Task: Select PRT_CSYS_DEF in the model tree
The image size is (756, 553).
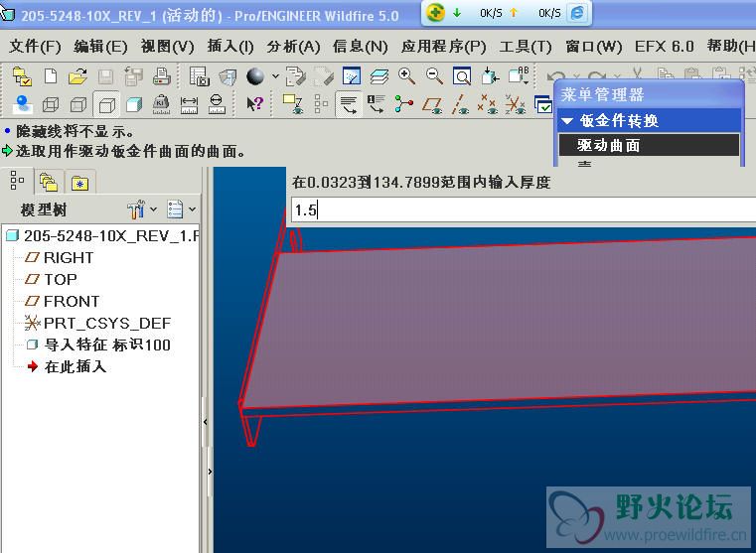Action: click(x=98, y=324)
